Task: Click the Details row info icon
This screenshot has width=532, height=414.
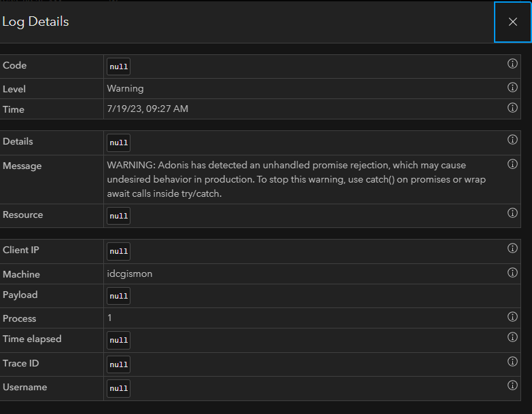Action: pos(512,140)
